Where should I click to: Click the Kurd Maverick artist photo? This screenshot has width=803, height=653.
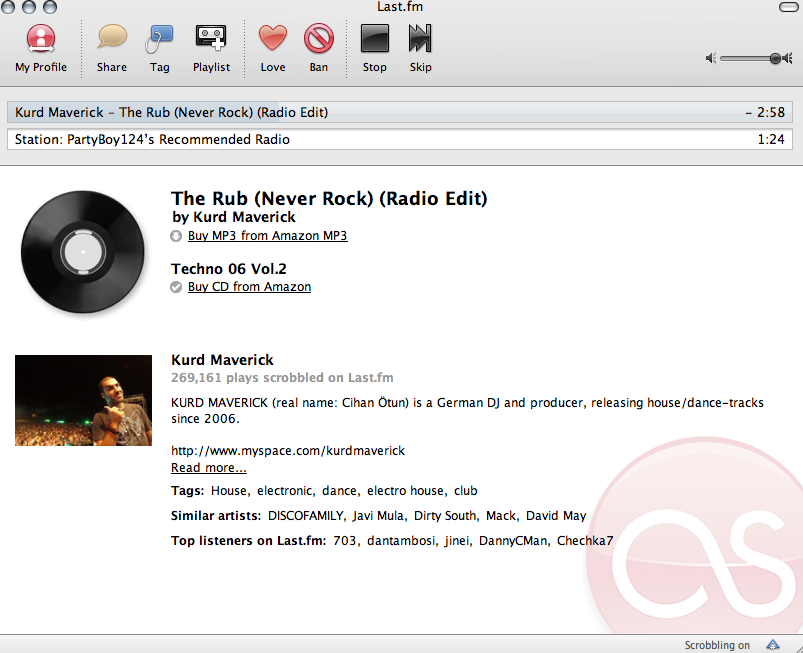click(x=83, y=400)
